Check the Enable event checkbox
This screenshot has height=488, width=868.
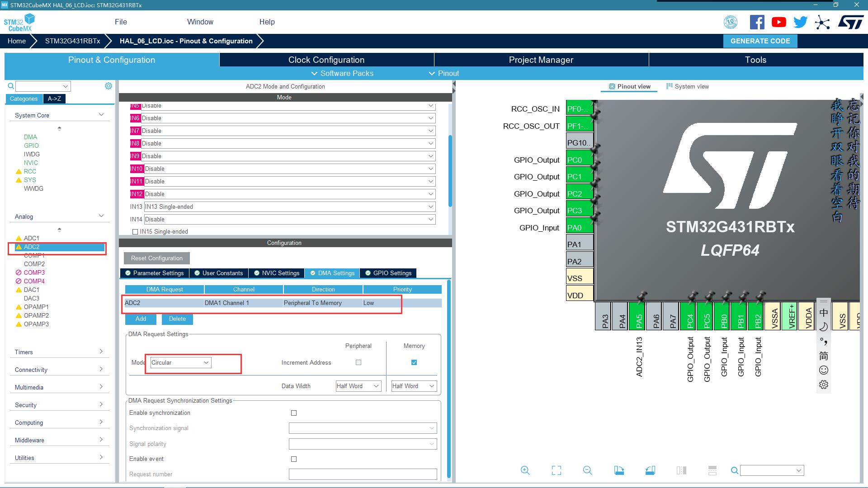(294, 459)
